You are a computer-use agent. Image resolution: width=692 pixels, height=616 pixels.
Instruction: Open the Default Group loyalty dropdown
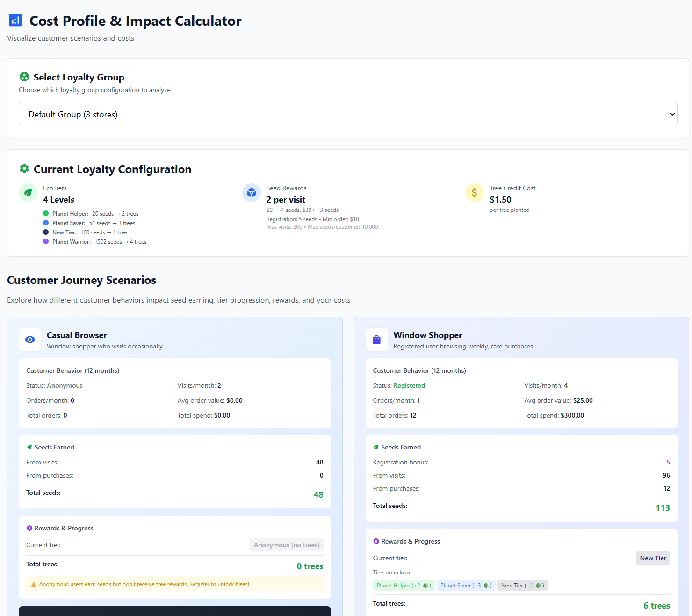(347, 114)
